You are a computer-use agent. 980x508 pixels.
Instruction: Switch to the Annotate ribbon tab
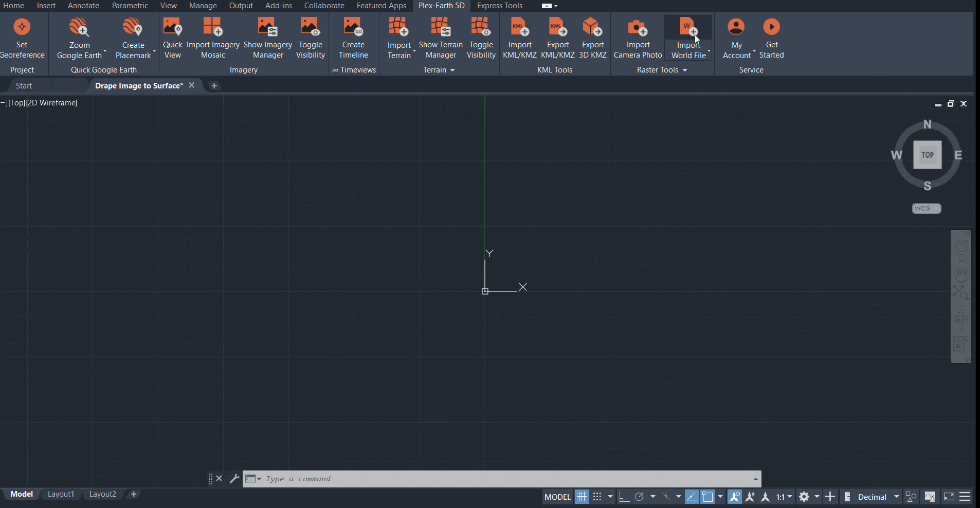(83, 6)
